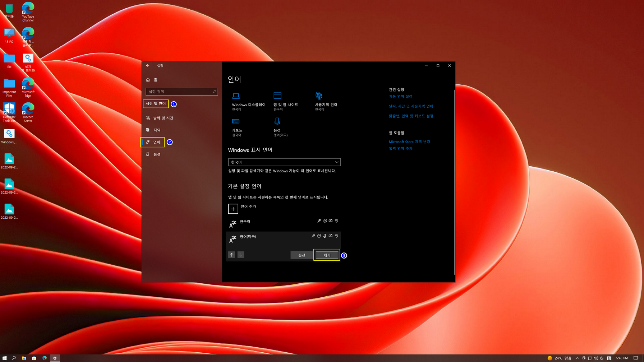
Task: Select 언어 in the sidebar
Action: tap(153, 142)
